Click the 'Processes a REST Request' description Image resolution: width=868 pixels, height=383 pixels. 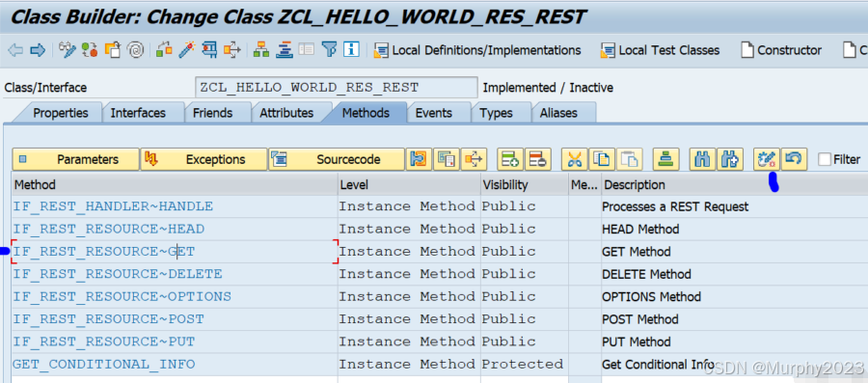(675, 207)
